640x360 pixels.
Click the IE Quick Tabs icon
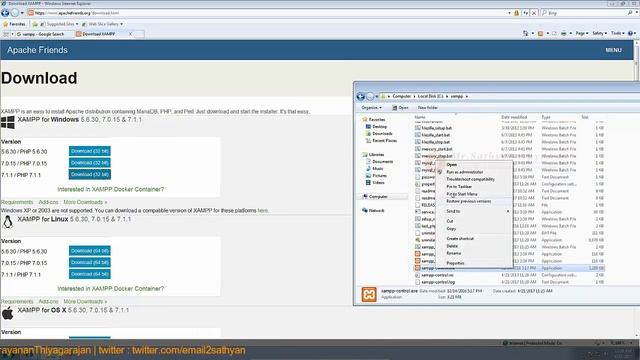pos(6,34)
